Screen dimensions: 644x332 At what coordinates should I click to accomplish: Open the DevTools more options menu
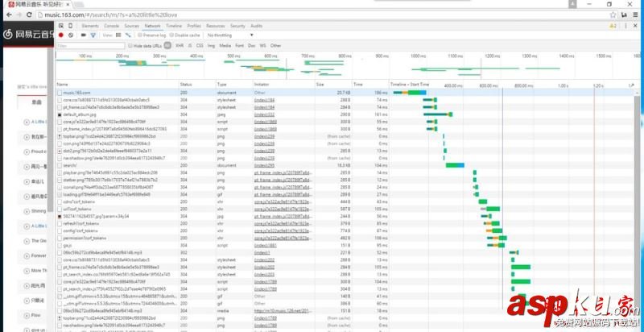coord(625,26)
